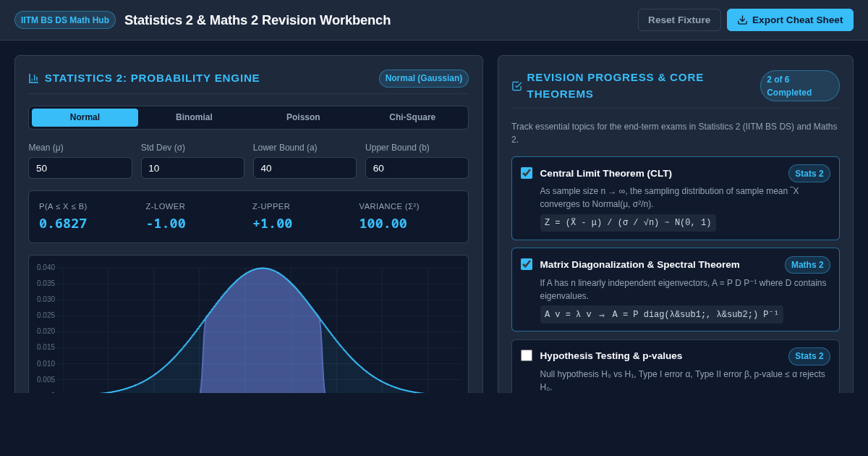Click the Stats 2 tag on Central Limit Theorem
Viewport: 868px width, 456px height.
click(809, 173)
